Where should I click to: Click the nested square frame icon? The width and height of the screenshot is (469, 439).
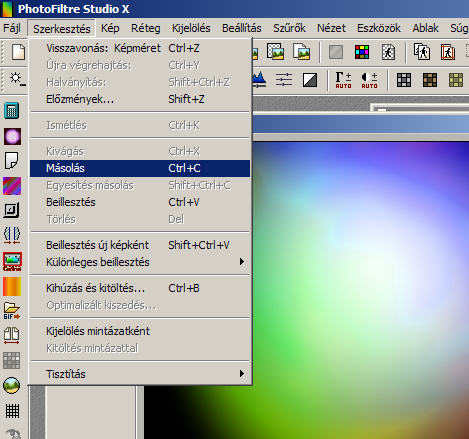(12, 210)
